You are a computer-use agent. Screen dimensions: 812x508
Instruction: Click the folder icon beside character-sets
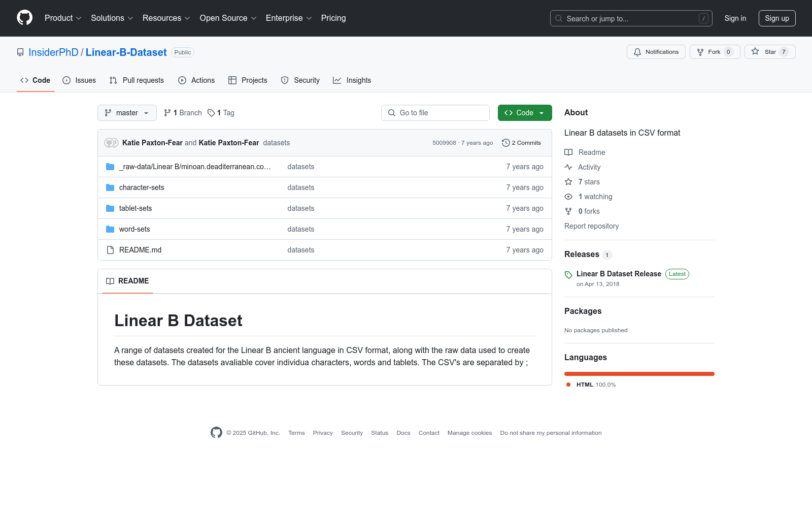110,187
